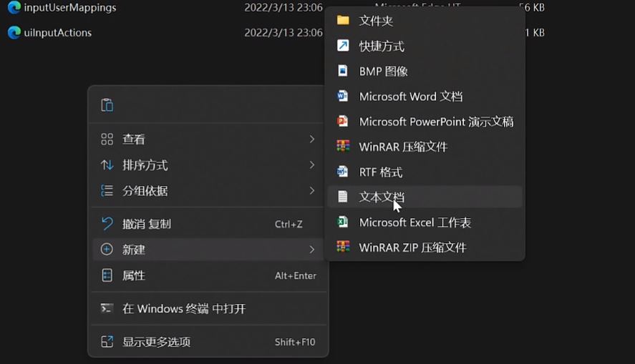
Task: Create a new RTF 格式 document
Action: tap(381, 172)
